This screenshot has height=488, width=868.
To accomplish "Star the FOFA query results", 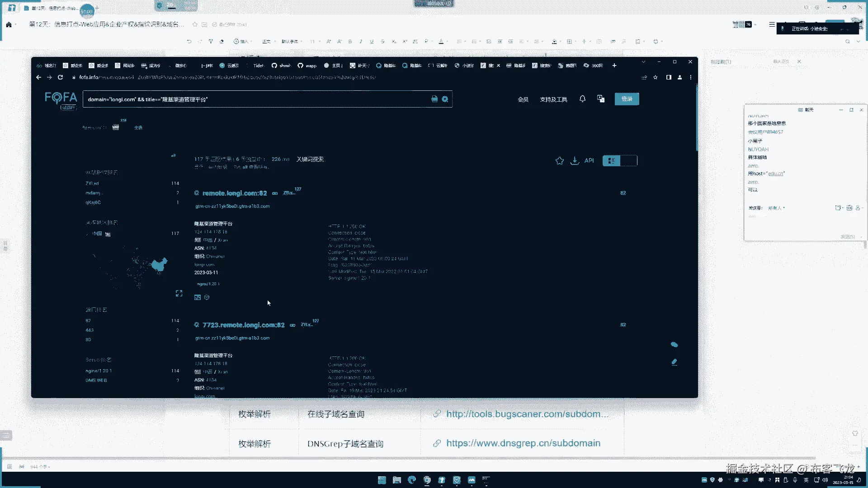I will coord(559,161).
